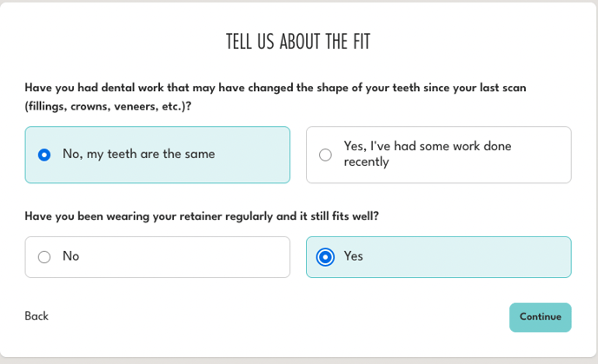Click the "No" label in the retainer question
Viewport: 598px width, 364px height.
(x=70, y=256)
